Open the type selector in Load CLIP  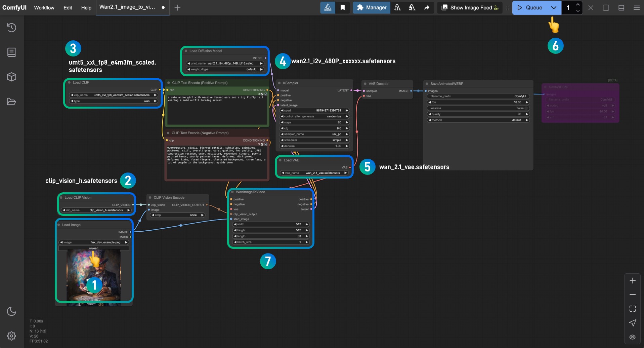(114, 101)
